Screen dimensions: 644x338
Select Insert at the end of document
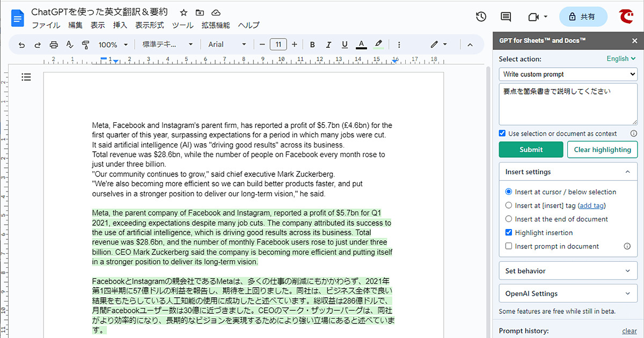[x=509, y=219]
